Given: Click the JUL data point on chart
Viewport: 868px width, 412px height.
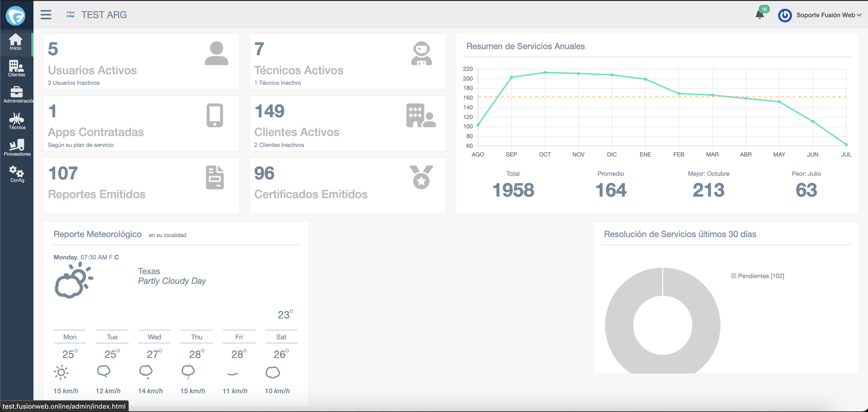Looking at the screenshot, I should (x=846, y=144).
